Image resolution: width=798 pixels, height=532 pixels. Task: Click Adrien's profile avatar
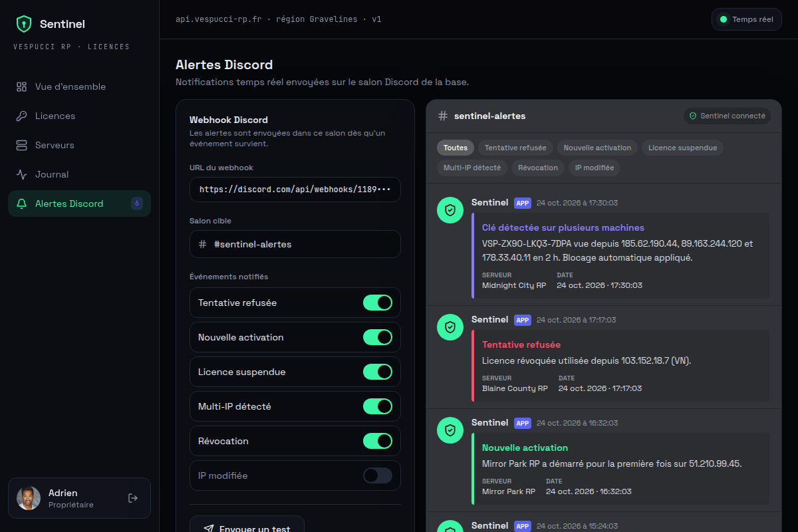click(x=29, y=498)
